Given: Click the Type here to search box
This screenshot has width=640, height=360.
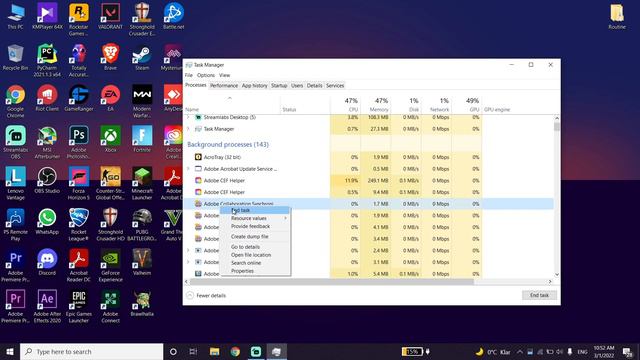Looking at the screenshot, I should pos(91,351).
